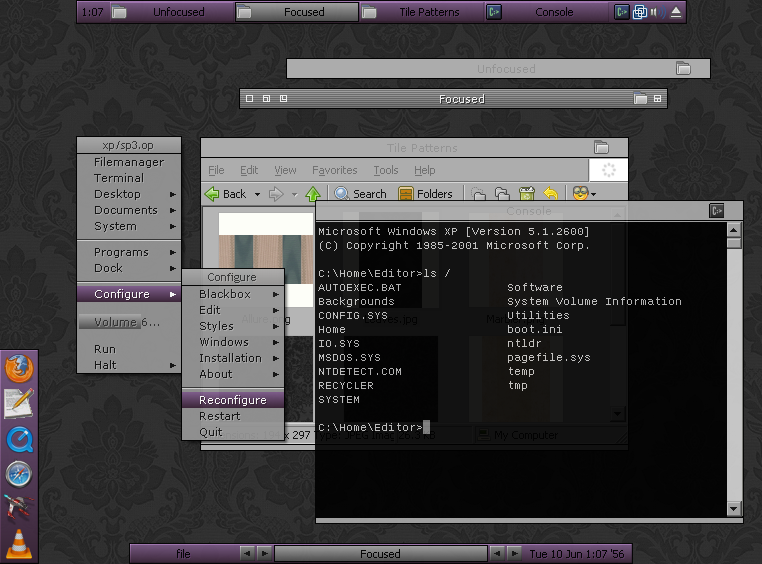The height and width of the screenshot is (564, 762).
Task: Go to previous workspace in bottom toolbar
Action: [x=247, y=553]
